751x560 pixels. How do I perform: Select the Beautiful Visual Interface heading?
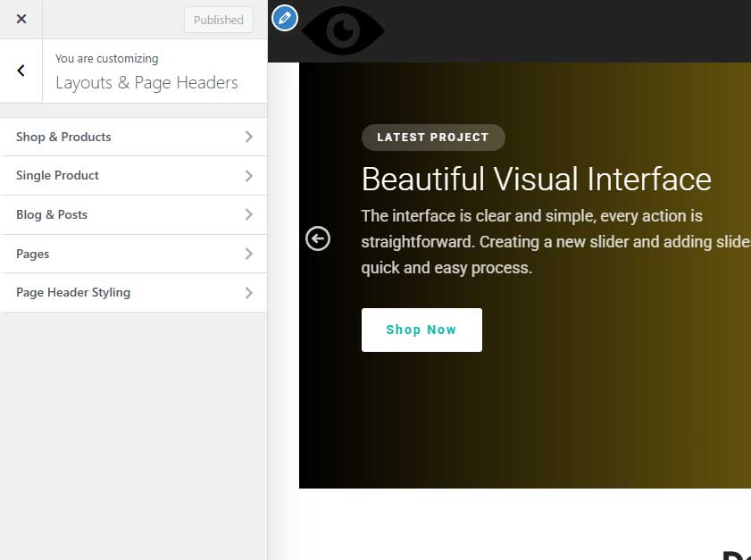coord(536,180)
